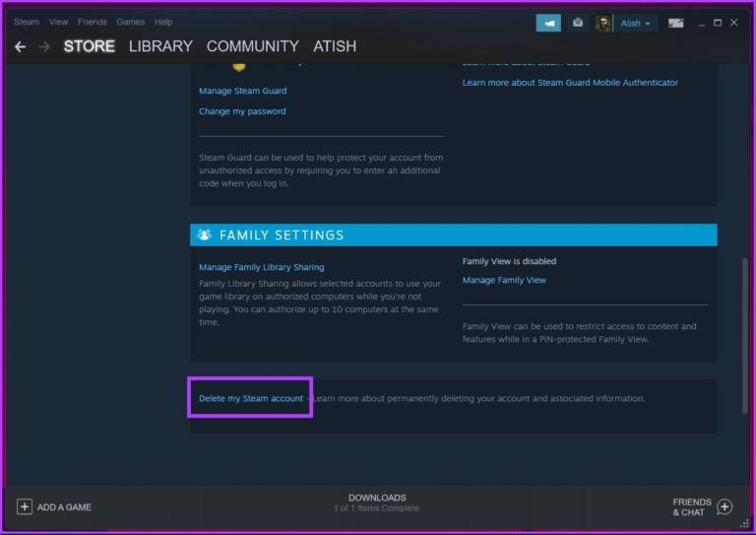The image size is (756, 535).
Task: Maximize the Steam window
Action: 718,23
